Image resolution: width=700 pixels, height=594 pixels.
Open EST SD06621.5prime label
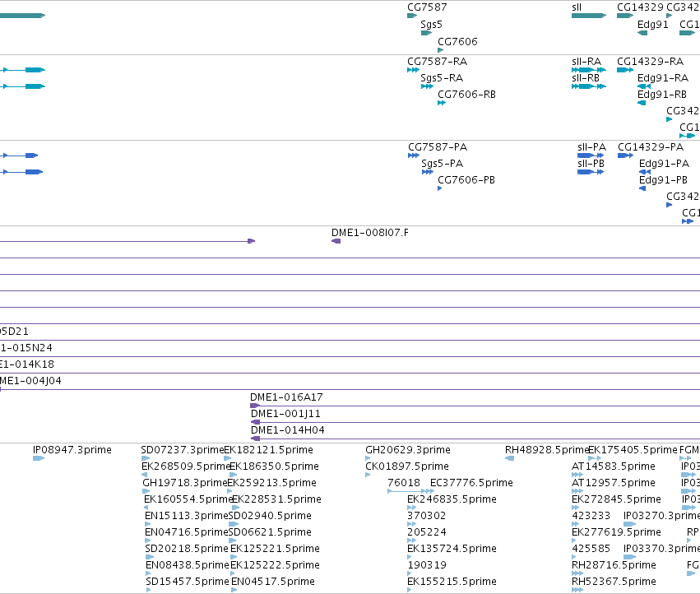tap(270, 533)
